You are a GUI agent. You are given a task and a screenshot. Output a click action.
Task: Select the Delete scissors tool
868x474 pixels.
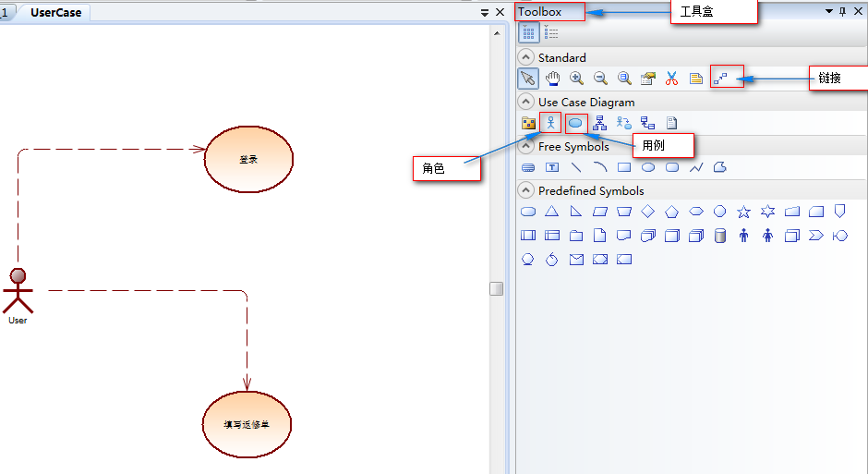[671, 79]
